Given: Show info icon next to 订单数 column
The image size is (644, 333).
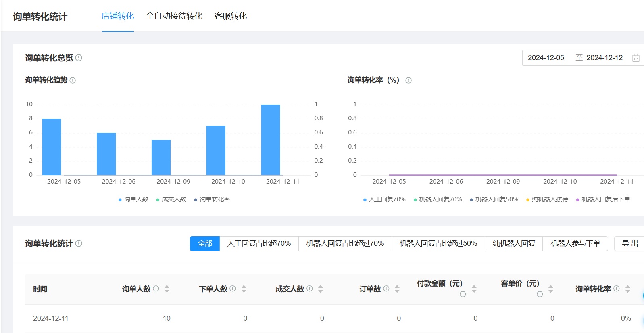Looking at the screenshot, I should pyautogui.click(x=386, y=289).
